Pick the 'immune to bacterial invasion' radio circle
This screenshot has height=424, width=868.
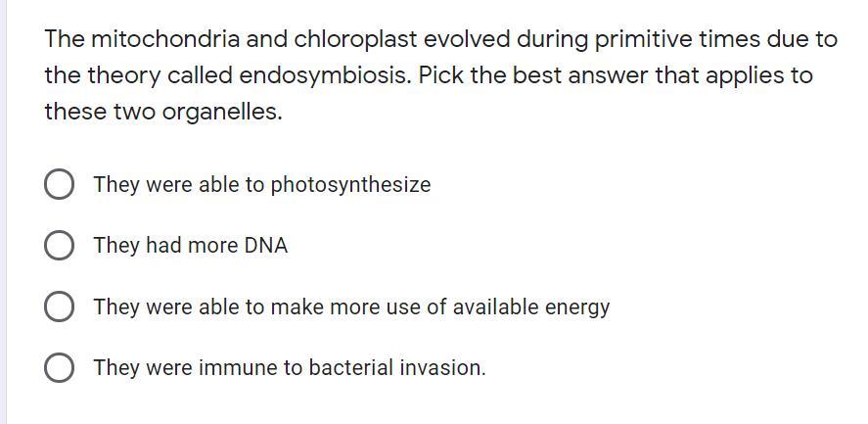(59, 368)
